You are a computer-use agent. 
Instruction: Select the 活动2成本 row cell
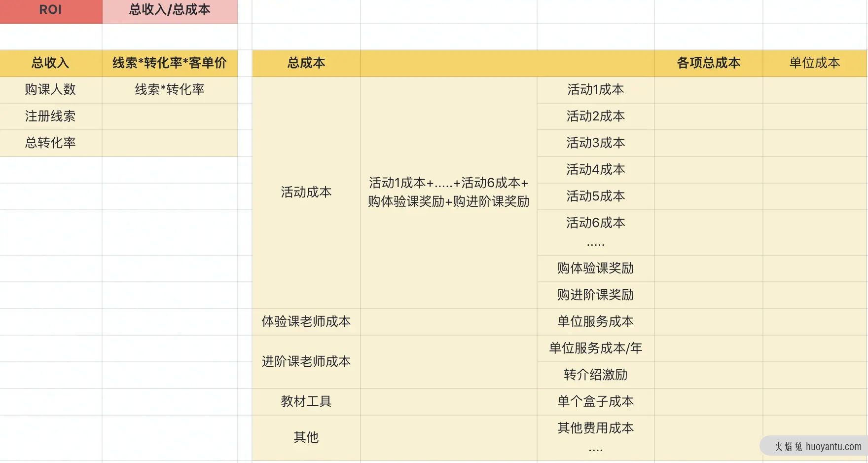596,116
